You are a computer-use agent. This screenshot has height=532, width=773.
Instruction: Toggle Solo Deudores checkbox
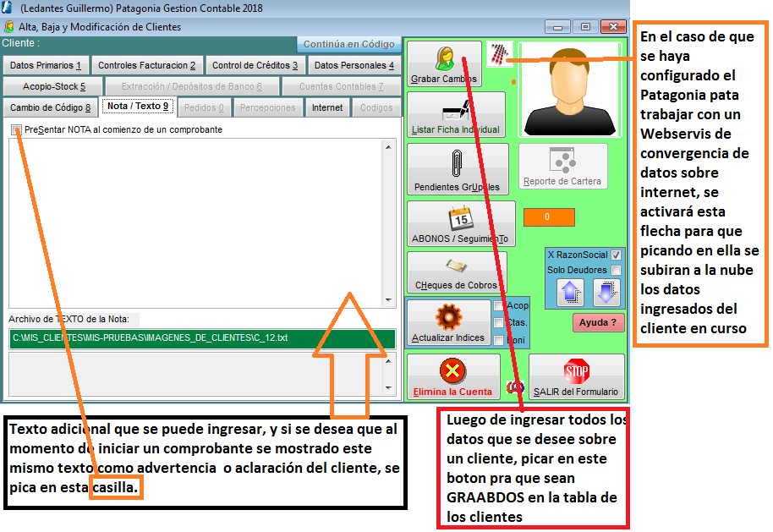click(x=616, y=270)
